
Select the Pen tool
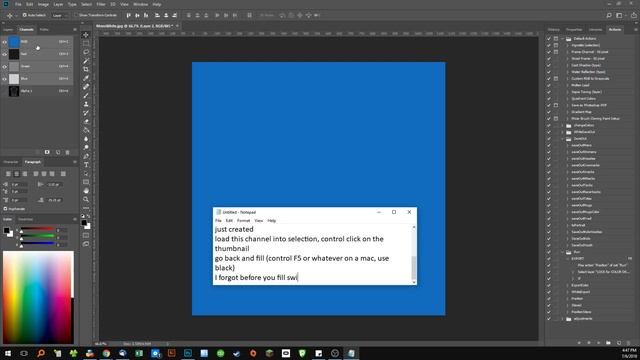click(x=86, y=156)
